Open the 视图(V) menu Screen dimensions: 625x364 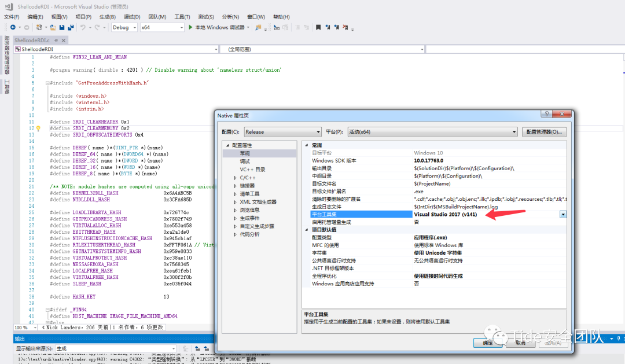point(59,17)
